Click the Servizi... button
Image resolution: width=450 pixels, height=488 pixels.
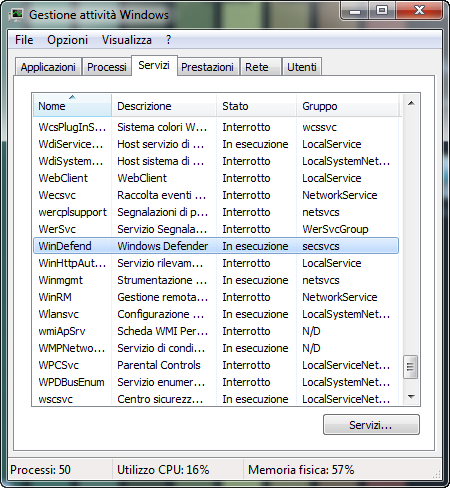pyautogui.click(x=371, y=425)
